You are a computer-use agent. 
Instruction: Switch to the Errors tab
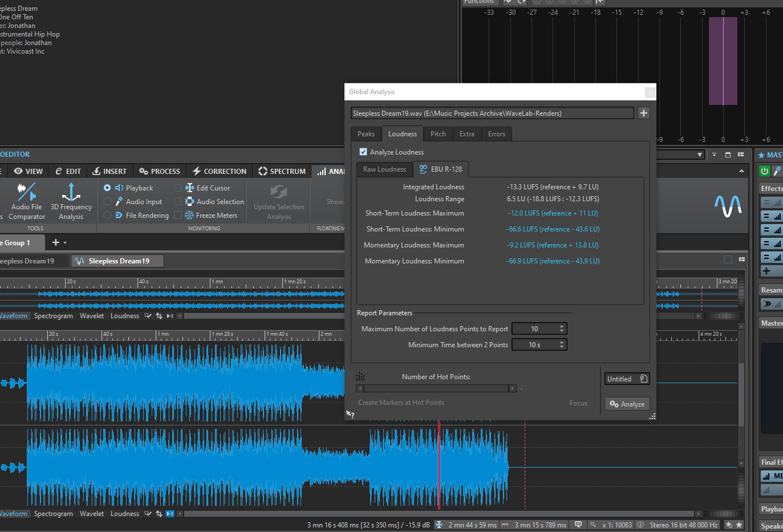coord(497,134)
